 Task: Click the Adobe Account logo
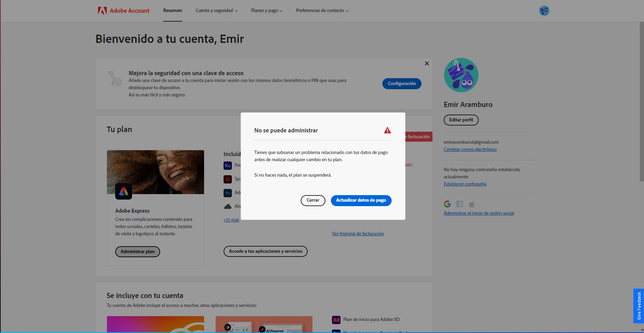(123, 11)
